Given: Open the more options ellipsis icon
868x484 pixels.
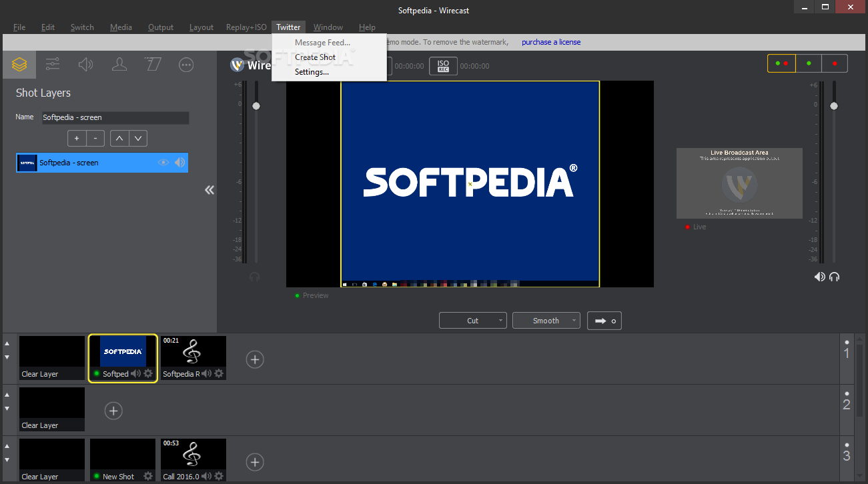Looking at the screenshot, I should [186, 65].
